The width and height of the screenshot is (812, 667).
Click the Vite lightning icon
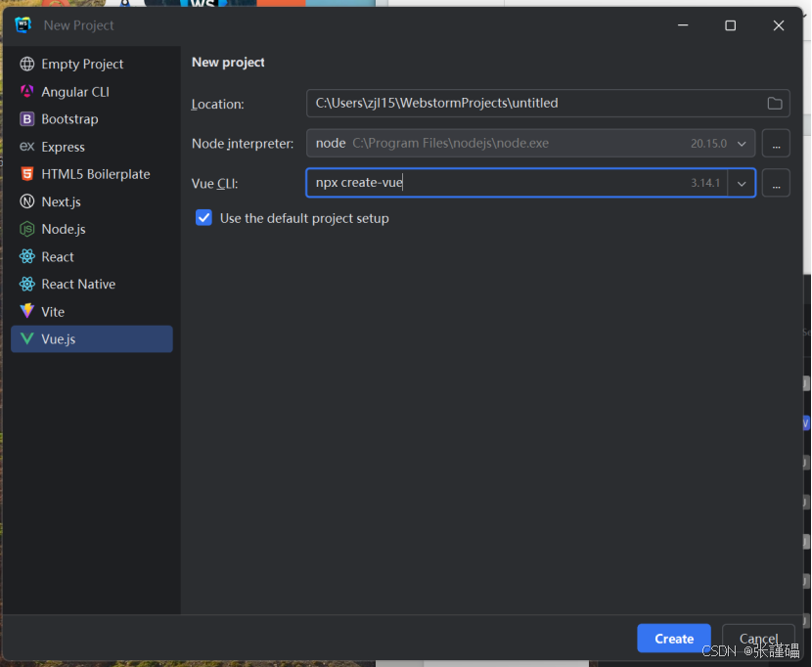(27, 311)
